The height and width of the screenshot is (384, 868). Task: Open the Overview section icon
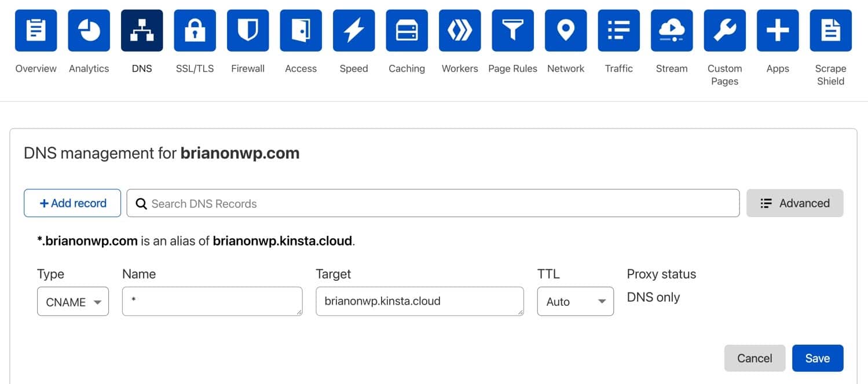coord(36,31)
